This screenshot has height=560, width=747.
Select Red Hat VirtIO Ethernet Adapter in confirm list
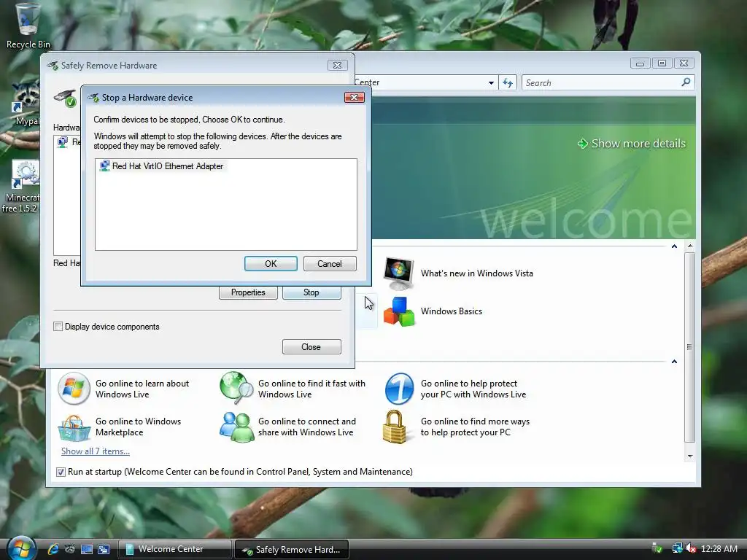click(161, 166)
